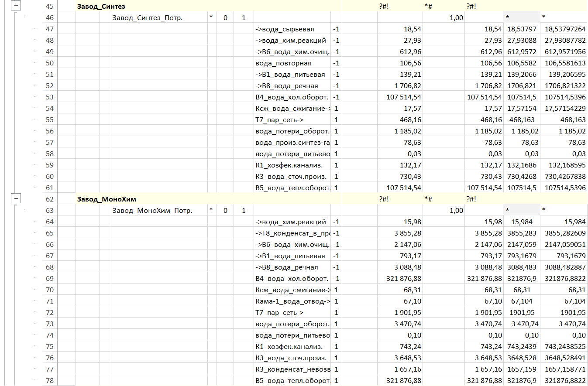588x386 pixels.
Task: Select the Завод_Синтез group title cell
Action: 102,7
